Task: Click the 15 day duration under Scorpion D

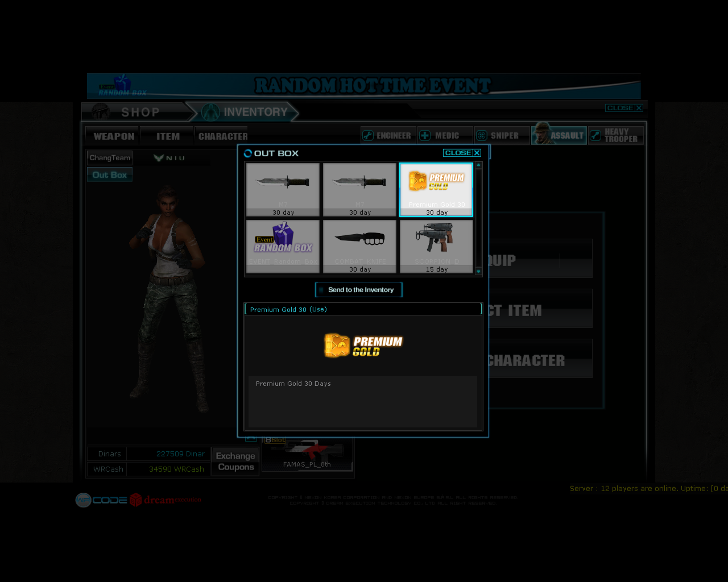Action: coord(437,269)
